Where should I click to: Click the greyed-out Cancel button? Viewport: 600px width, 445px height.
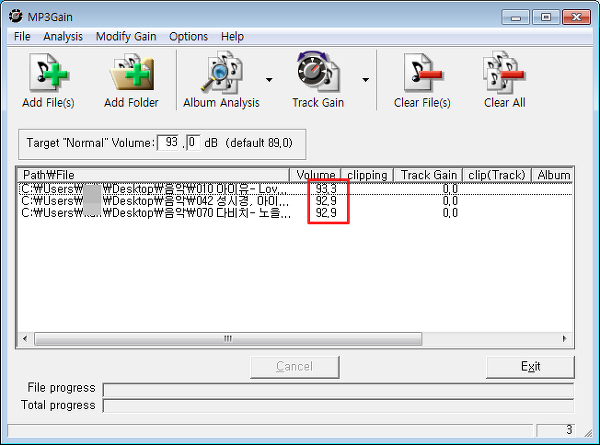pyautogui.click(x=295, y=367)
